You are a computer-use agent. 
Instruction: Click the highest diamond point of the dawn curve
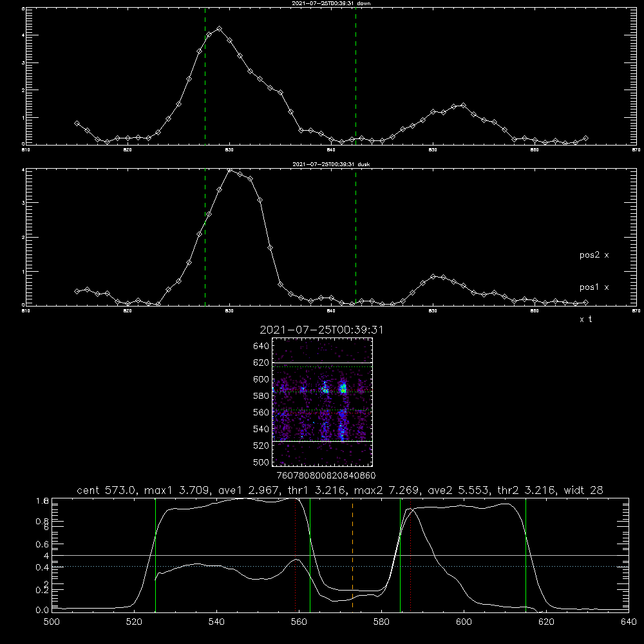tap(220, 29)
